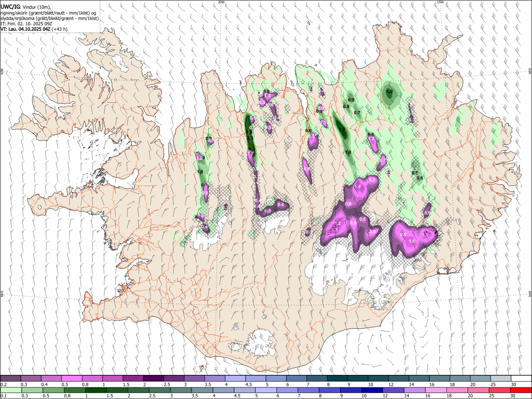Select the dark teal 8–9 swatch in top legend
The height and width of the screenshot is (399, 532).
[337, 378]
